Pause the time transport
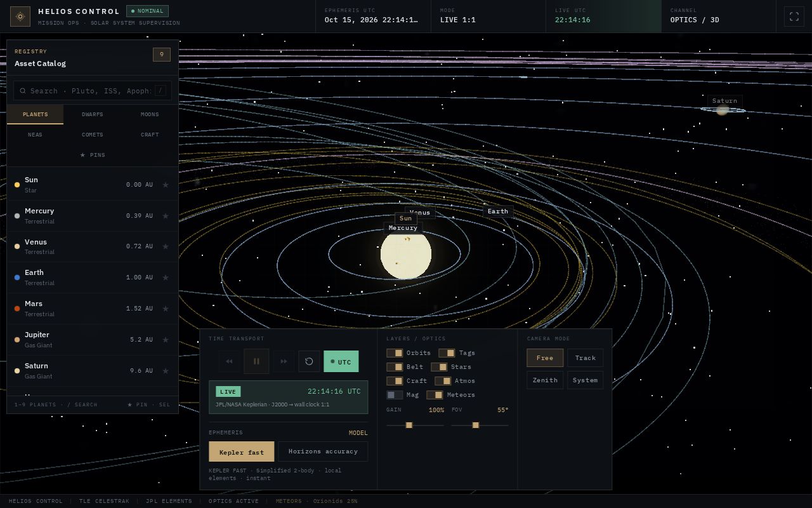 pyautogui.click(x=256, y=361)
